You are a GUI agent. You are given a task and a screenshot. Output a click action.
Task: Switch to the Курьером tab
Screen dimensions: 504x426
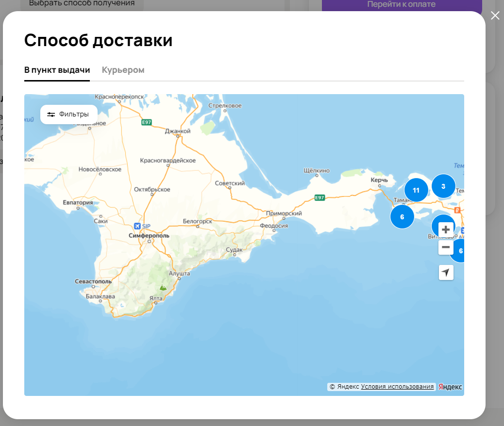123,70
